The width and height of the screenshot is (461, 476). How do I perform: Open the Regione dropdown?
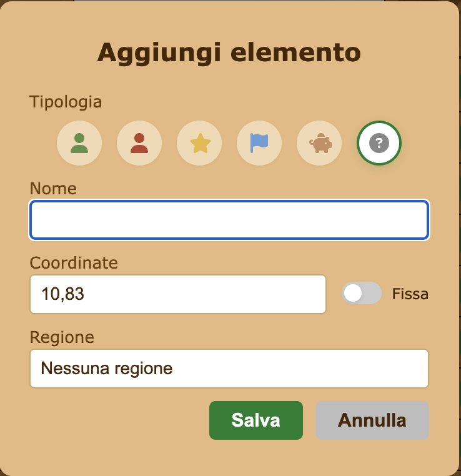click(x=229, y=369)
